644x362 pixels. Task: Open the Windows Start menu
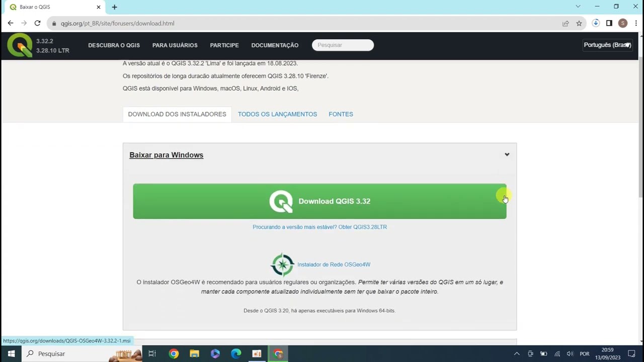click(x=11, y=353)
